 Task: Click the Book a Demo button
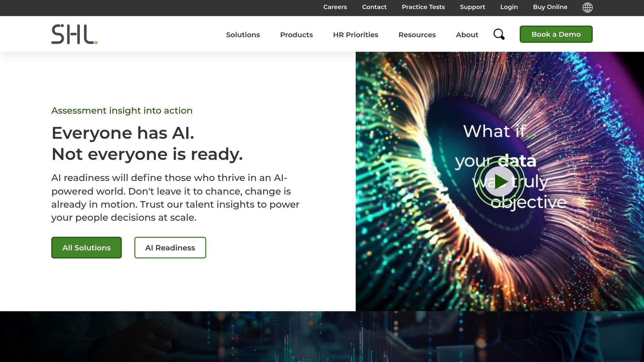[556, 34]
